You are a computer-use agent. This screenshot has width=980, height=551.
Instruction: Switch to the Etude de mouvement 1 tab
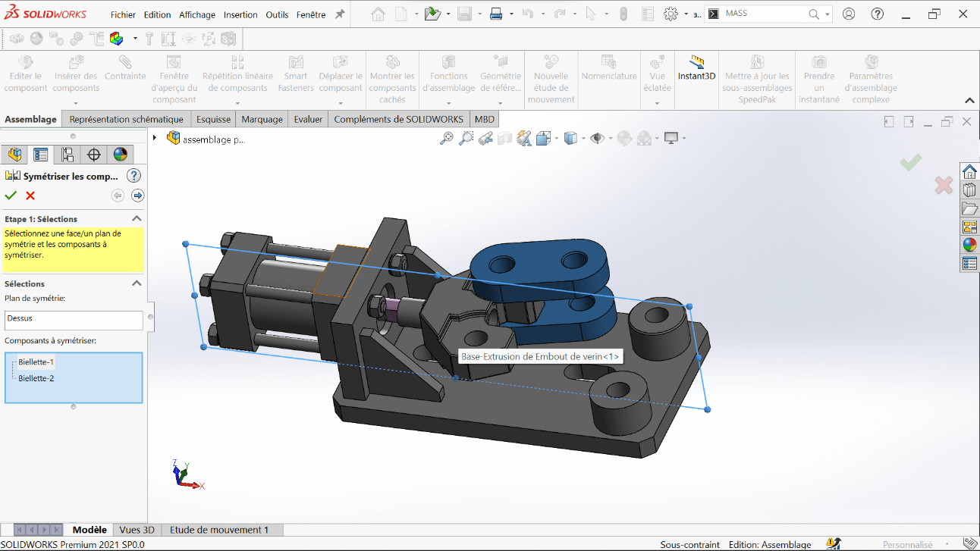point(219,530)
